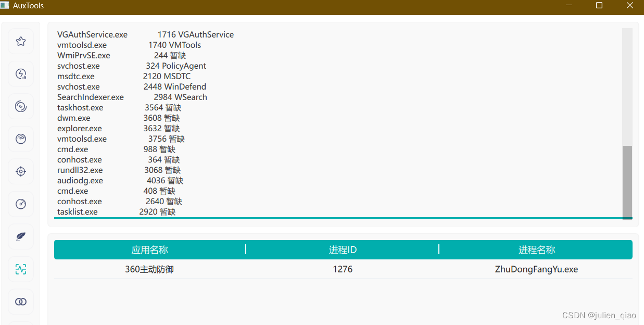Select the lightning gauge sidebar icon
Image resolution: width=644 pixels, height=325 pixels.
21,74
